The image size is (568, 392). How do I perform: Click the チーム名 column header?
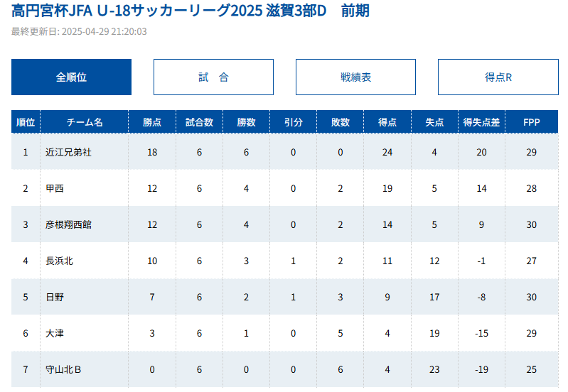85,122
